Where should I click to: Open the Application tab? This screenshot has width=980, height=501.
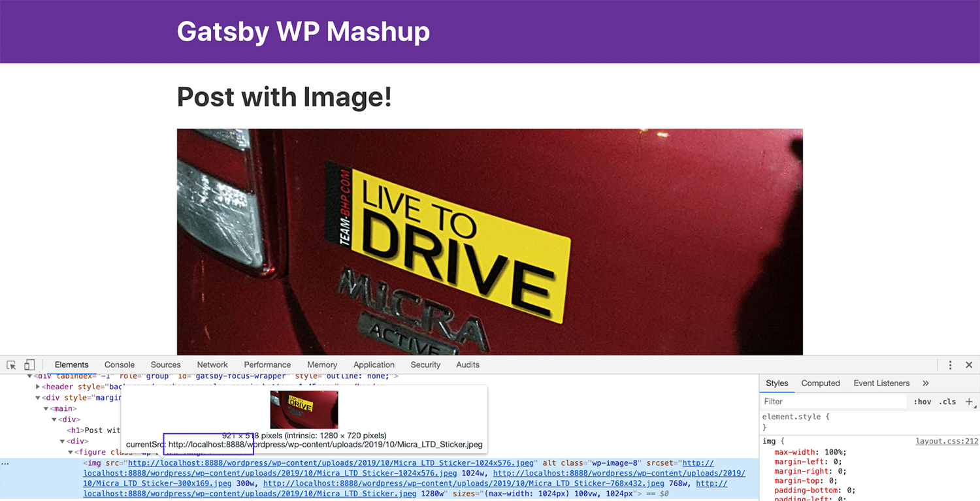click(374, 365)
